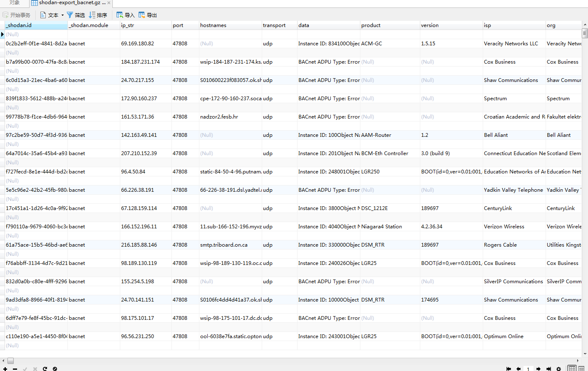This screenshot has height=371, width=588.
Task: Click the ip_str column header
Action: (x=146, y=25)
